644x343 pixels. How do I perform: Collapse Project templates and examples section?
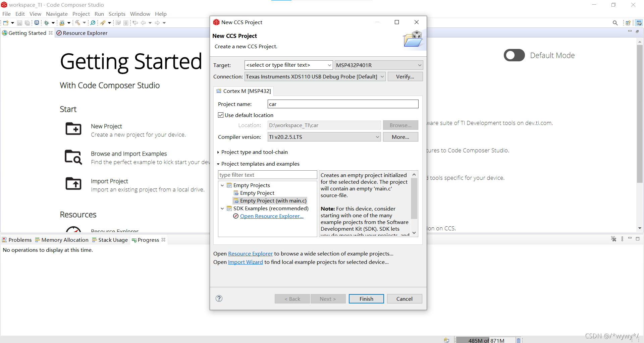[218, 164]
